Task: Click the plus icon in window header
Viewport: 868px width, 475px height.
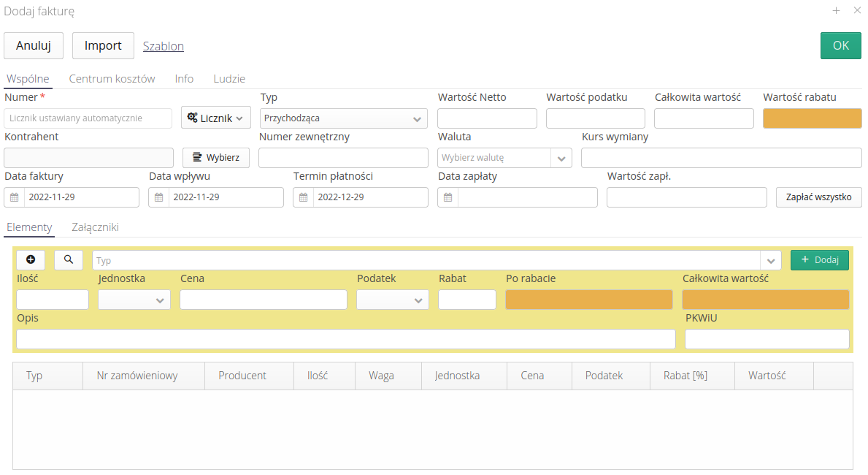Action: 836,10
